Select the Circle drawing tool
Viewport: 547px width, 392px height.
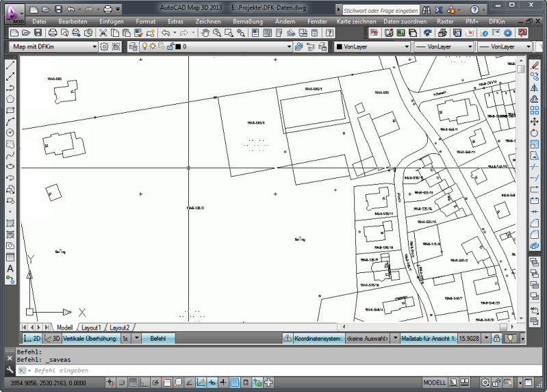10,132
